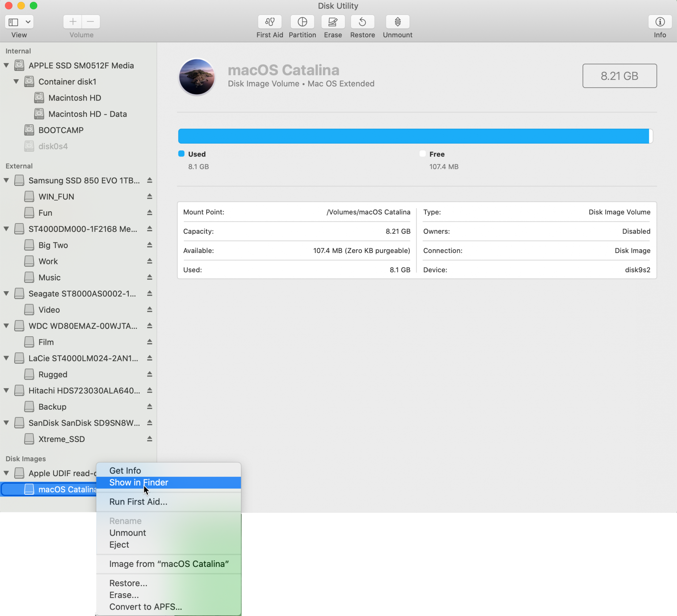Collapse the Hitachi drive disclosure triangle
Image resolution: width=677 pixels, height=616 pixels.
coord(6,390)
